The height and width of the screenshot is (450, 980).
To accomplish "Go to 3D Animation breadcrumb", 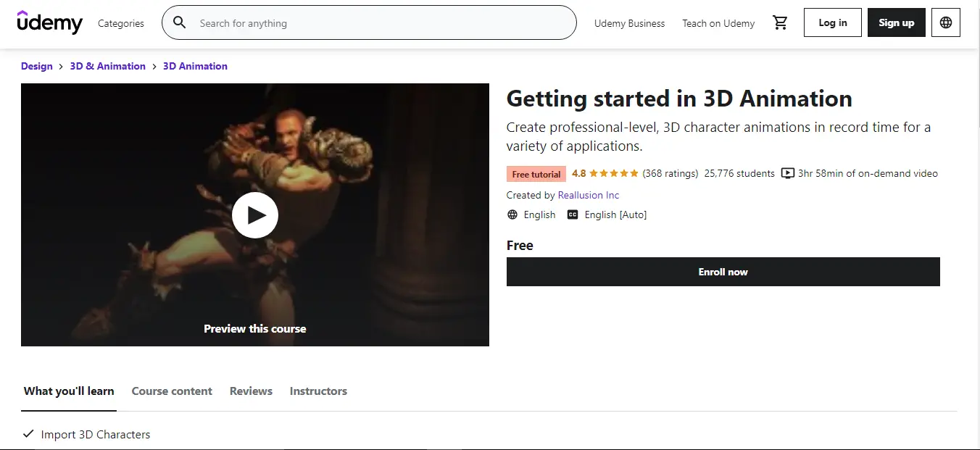I will click(x=195, y=66).
